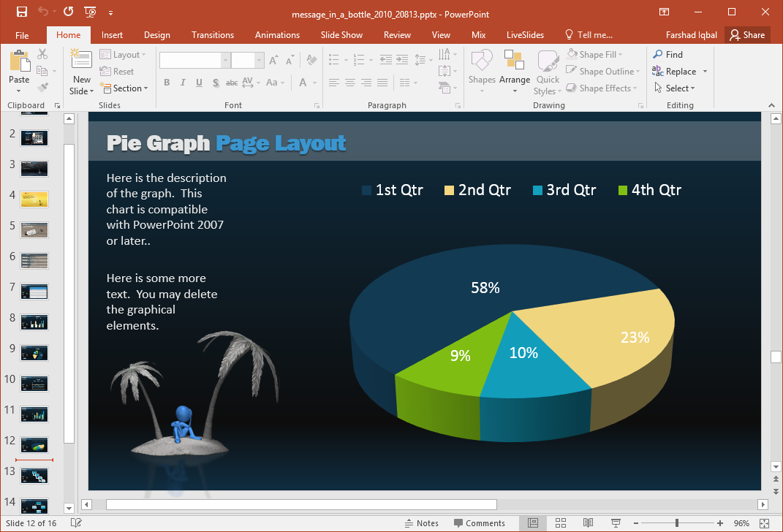Toggle the Notes pane
783x532 pixels.
click(x=422, y=523)
